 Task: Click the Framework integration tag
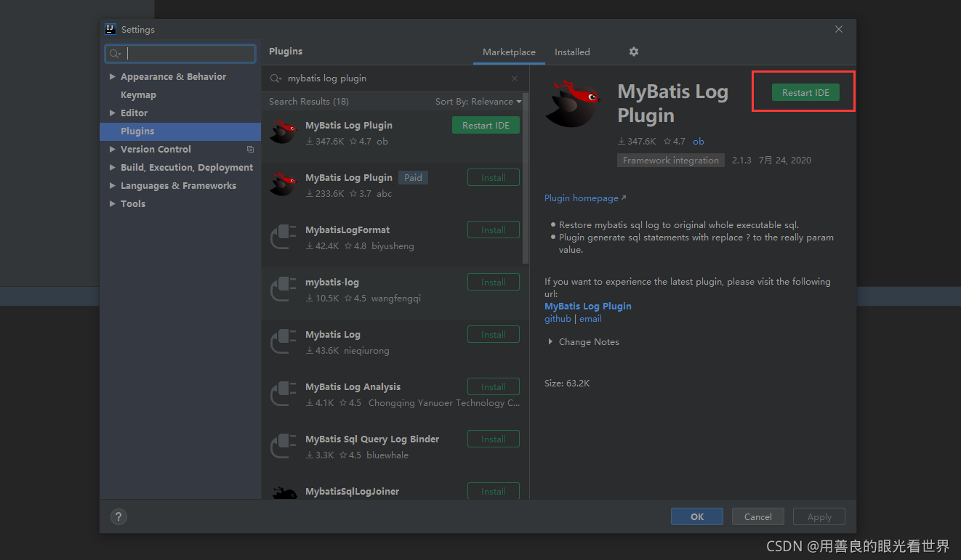(x=671, y=161)
